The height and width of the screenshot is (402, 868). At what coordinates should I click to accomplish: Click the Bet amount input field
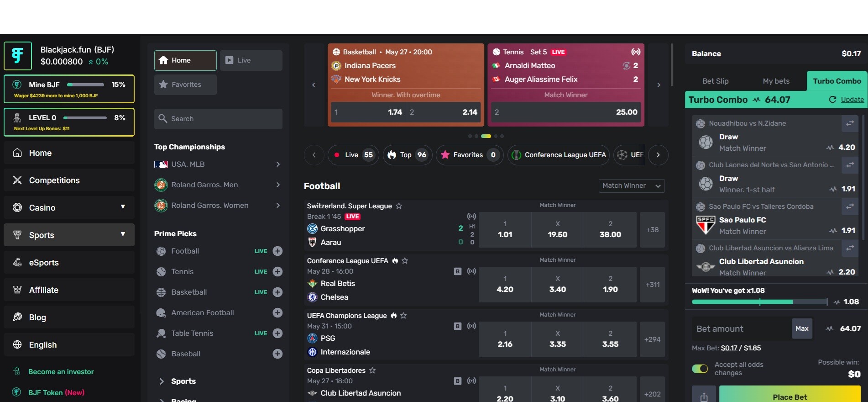(x=741, y=328)
